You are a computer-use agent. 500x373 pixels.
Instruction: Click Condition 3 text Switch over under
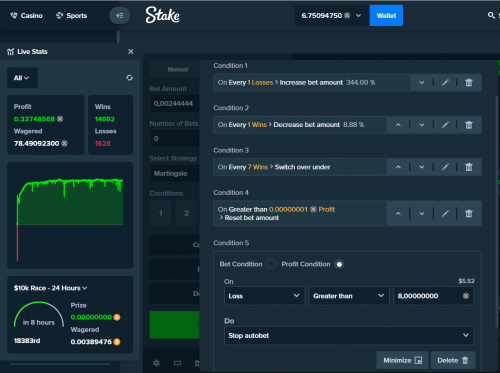[x=302, y=167]
